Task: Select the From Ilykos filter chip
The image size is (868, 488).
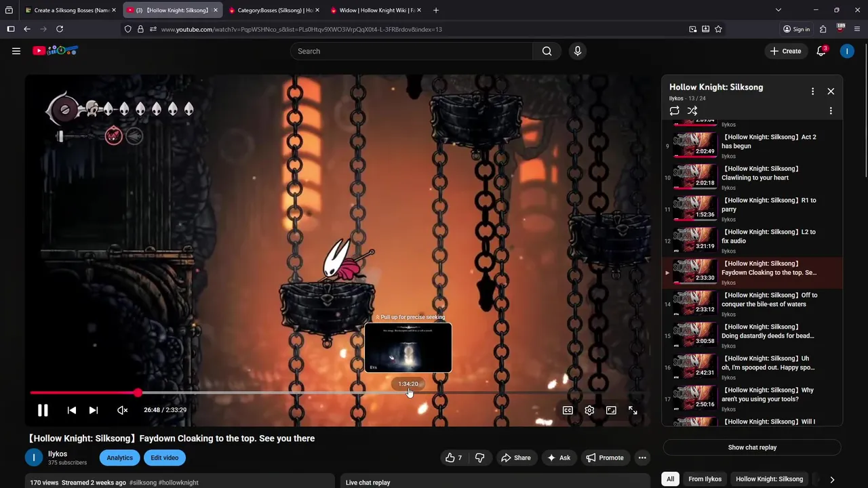Action: 705,479
